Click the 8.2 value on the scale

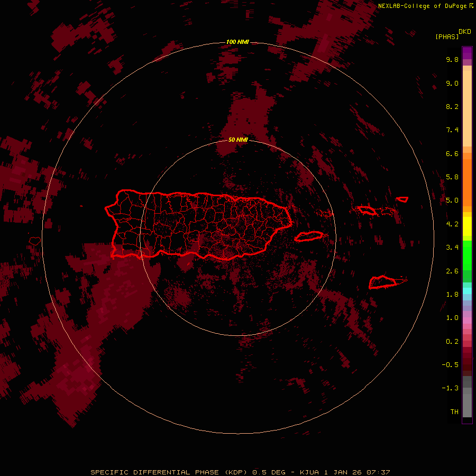[452, 106]
